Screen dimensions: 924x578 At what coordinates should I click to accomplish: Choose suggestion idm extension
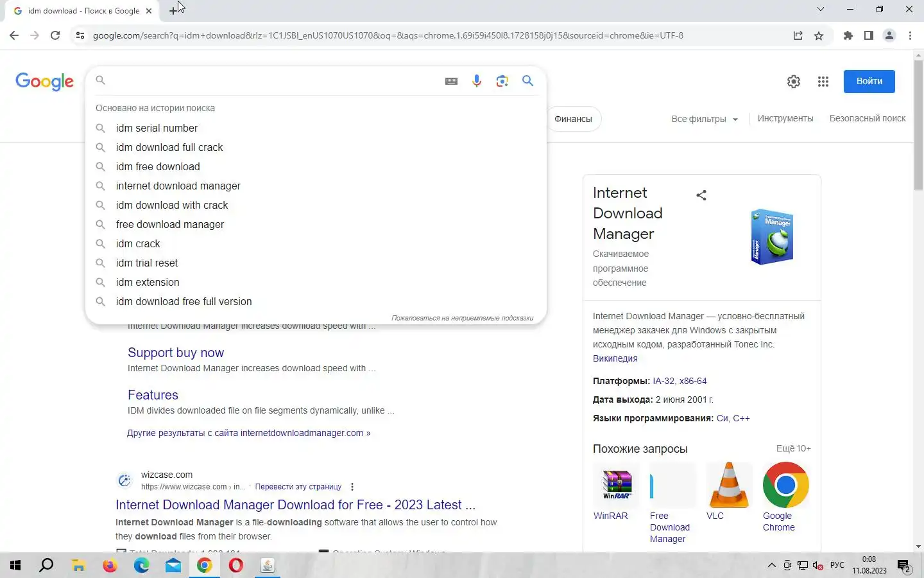click(x=316, y=282)
